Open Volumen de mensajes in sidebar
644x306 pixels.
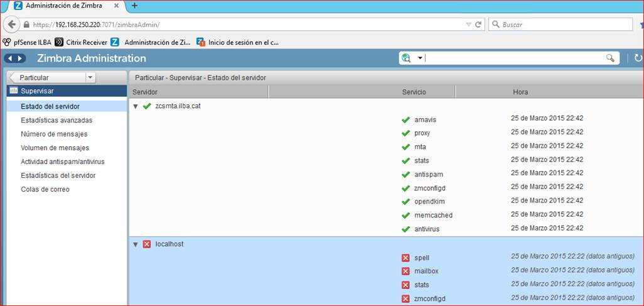tap(55, 148)
